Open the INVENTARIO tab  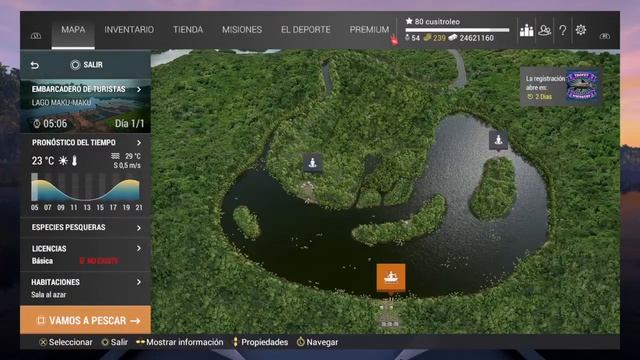(x=129, y=30)
